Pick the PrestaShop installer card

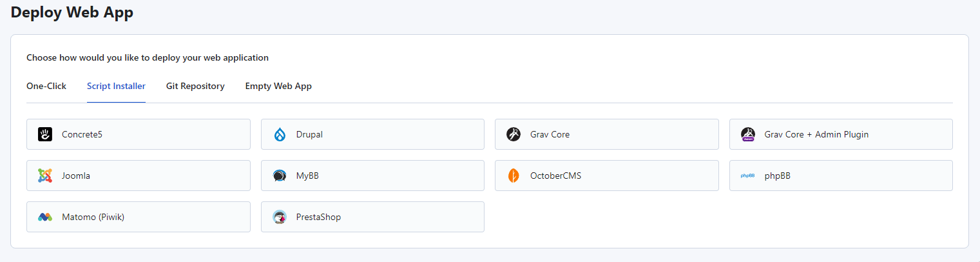372,217
